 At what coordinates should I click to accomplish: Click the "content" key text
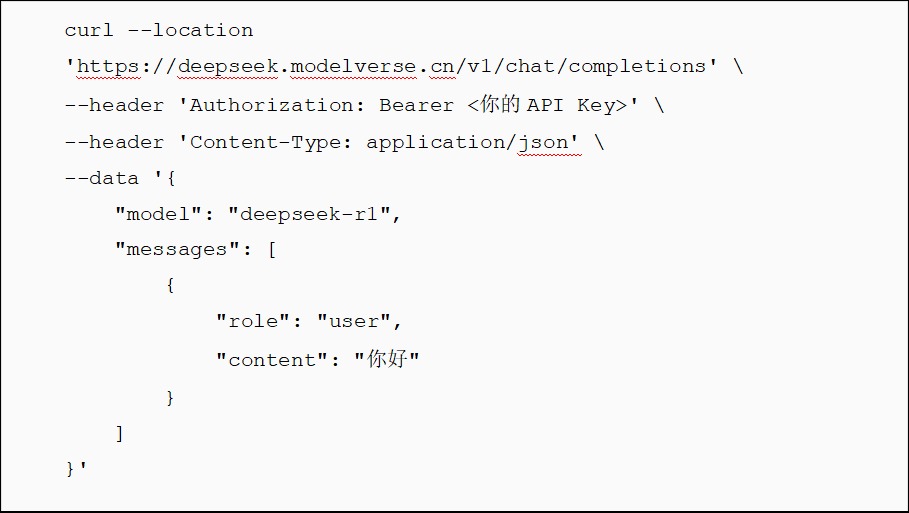[x=271, y=360]
